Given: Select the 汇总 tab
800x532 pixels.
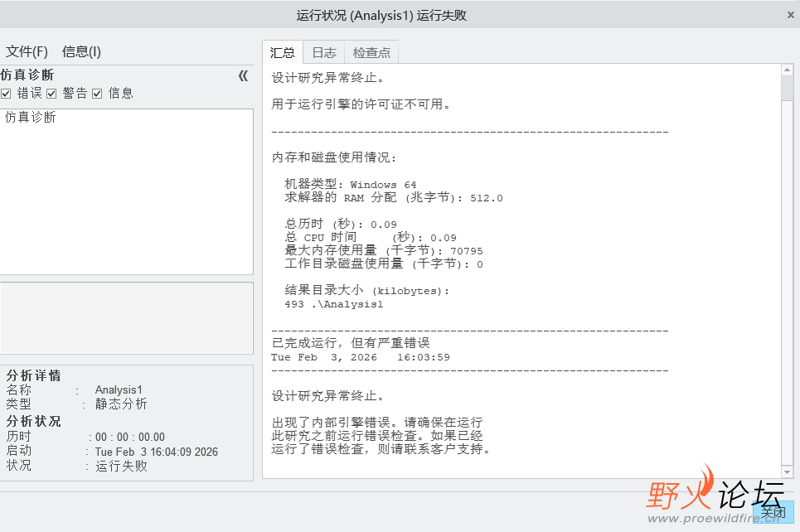Looking at the screenshot, I should click(x=282, y=52).
